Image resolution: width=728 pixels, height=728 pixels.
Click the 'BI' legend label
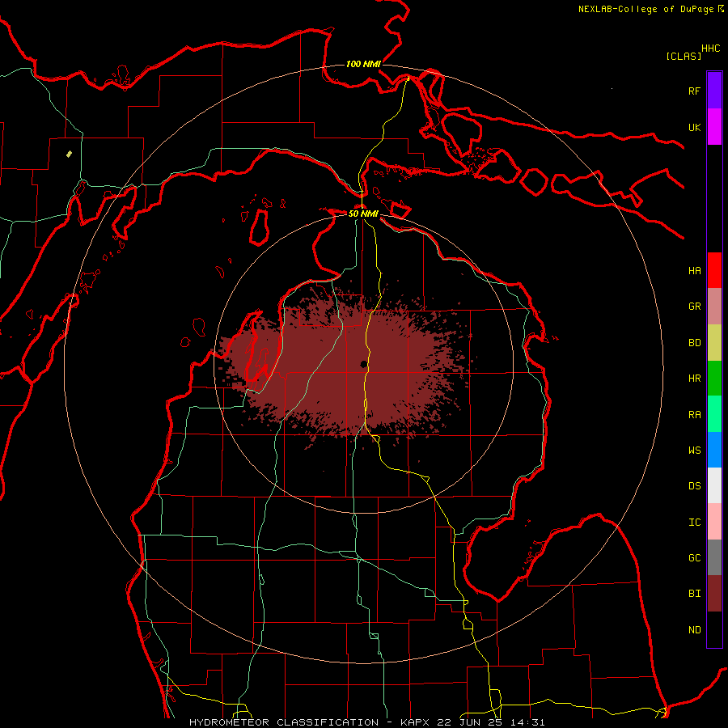[694, 594]
